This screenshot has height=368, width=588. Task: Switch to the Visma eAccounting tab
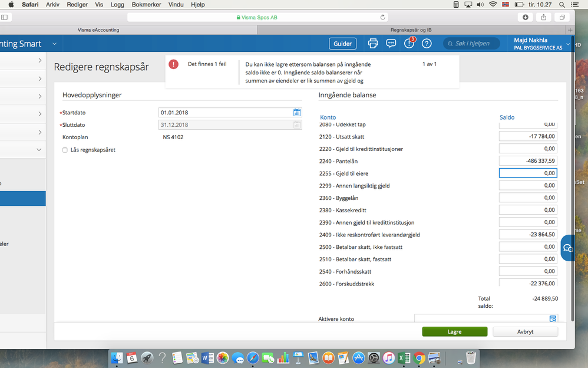click(x=98, y=30)
